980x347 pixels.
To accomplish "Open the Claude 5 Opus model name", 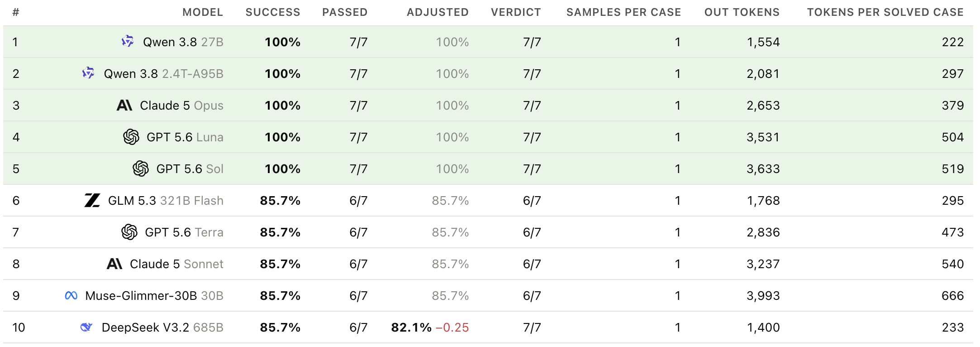I will tap(181, 105).
